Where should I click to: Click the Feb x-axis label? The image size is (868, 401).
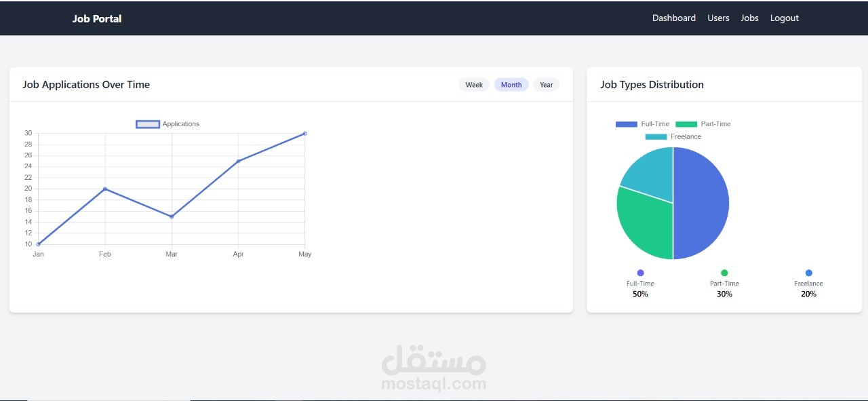pyautogui.click(x=105, y=254)
